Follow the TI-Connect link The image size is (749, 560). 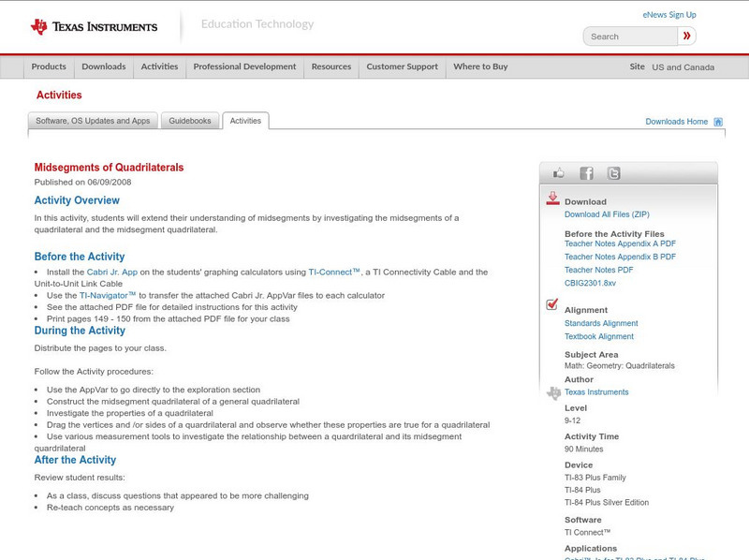tap(334, 272)
